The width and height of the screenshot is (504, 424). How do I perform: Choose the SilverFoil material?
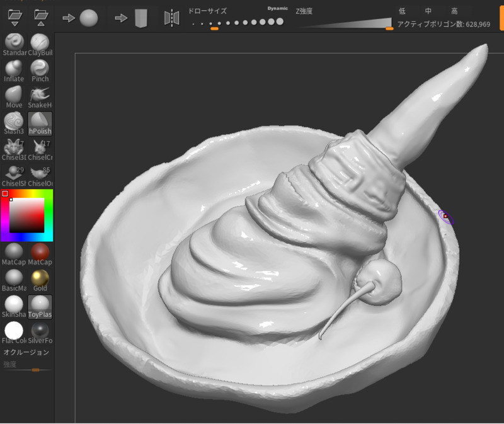[40, 333]
